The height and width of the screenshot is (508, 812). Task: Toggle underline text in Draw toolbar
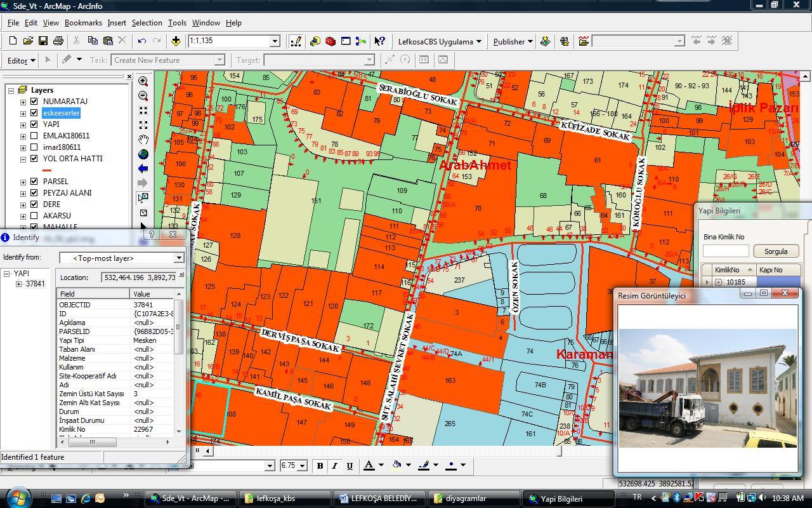(x=350, y=465)
